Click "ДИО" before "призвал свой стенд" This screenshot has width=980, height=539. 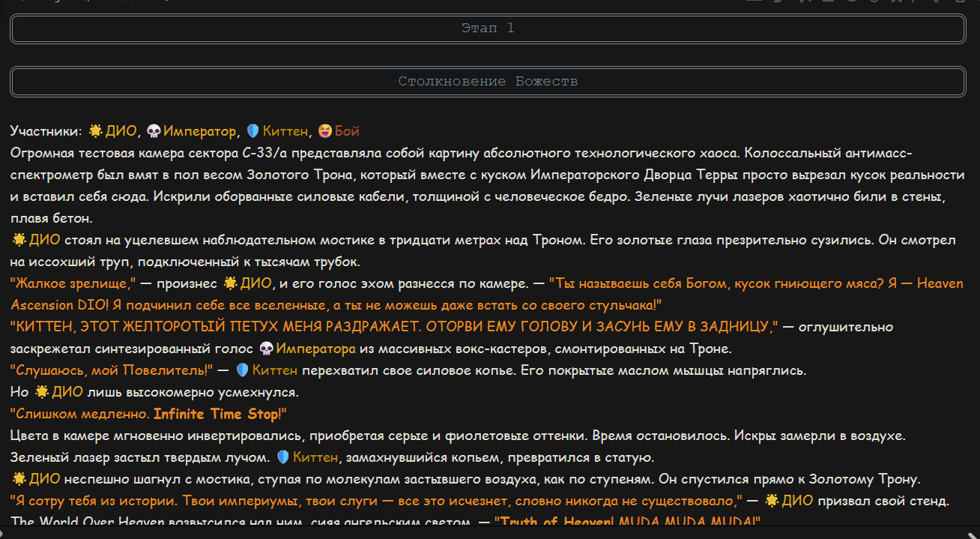pyautogui.click(x=798, y=501)
